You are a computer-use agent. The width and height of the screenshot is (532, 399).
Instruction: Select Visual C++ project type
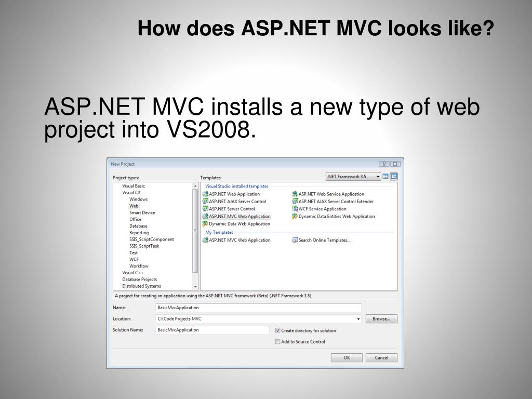132,273
